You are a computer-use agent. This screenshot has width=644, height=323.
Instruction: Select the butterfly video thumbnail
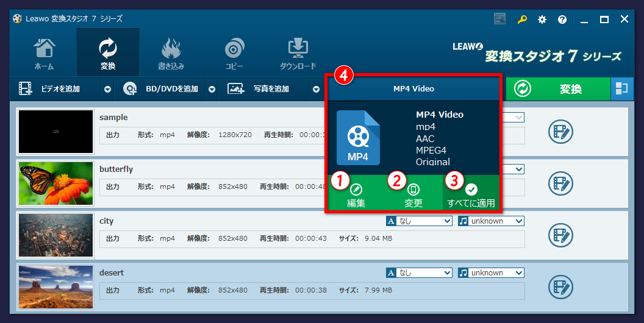point(56,183)
